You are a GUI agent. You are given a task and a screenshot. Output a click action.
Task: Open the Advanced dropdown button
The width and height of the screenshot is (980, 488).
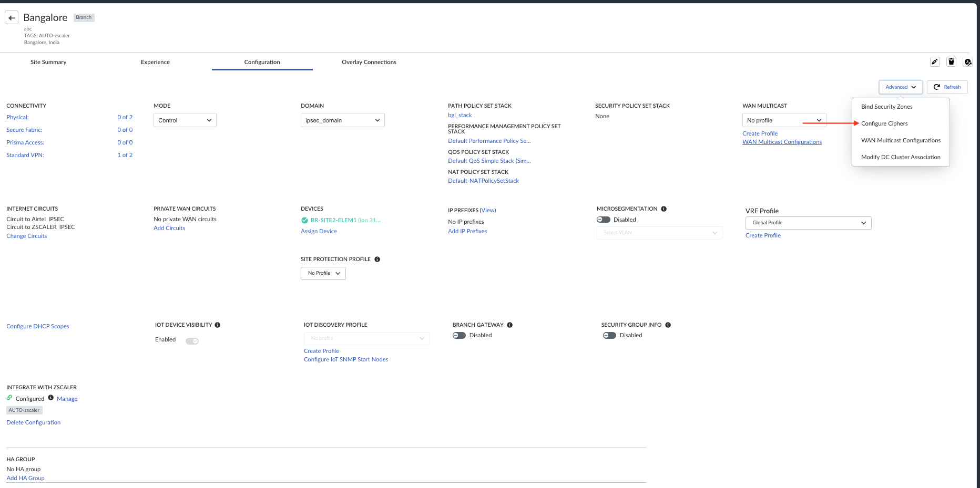pos(901,87)
